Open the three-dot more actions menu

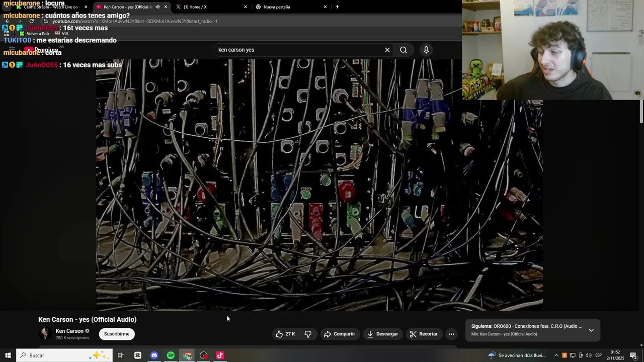coord(451,334)
